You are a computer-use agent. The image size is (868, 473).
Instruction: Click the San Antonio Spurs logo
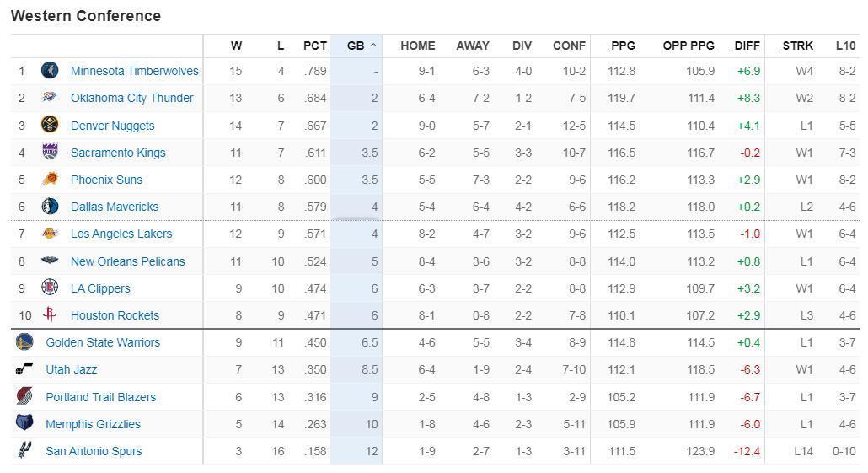click(24, 451)
